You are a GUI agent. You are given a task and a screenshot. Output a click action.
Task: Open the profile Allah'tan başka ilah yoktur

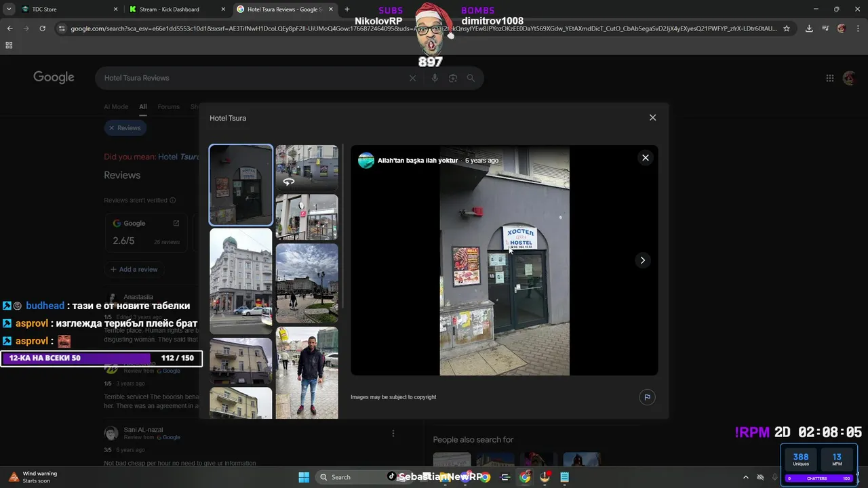tap(418, 161)
